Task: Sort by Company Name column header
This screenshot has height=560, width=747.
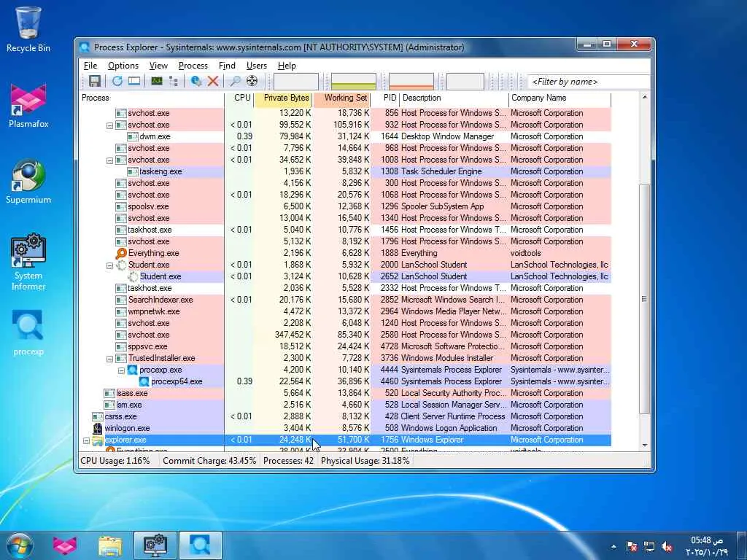Action: [x=560, y=98]
